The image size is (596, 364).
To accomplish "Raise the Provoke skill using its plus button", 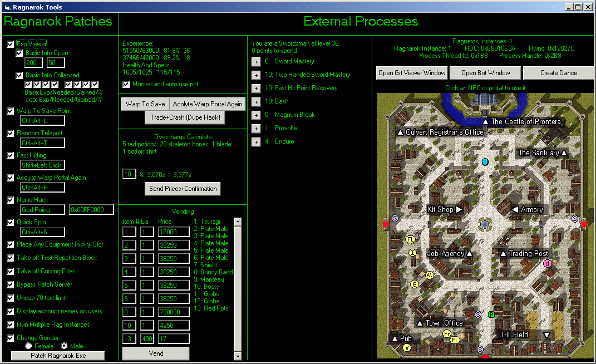I will coord(256,129).
